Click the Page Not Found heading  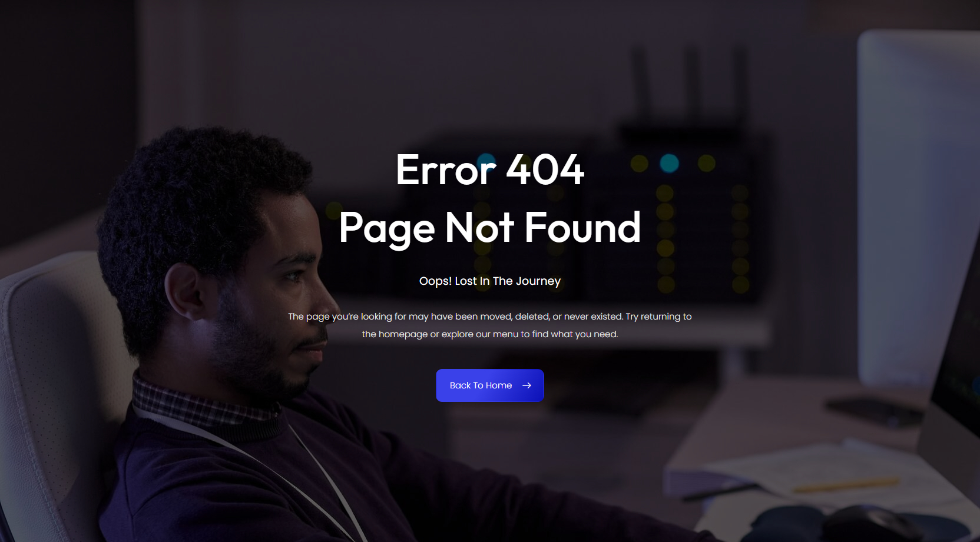[490, 228]
